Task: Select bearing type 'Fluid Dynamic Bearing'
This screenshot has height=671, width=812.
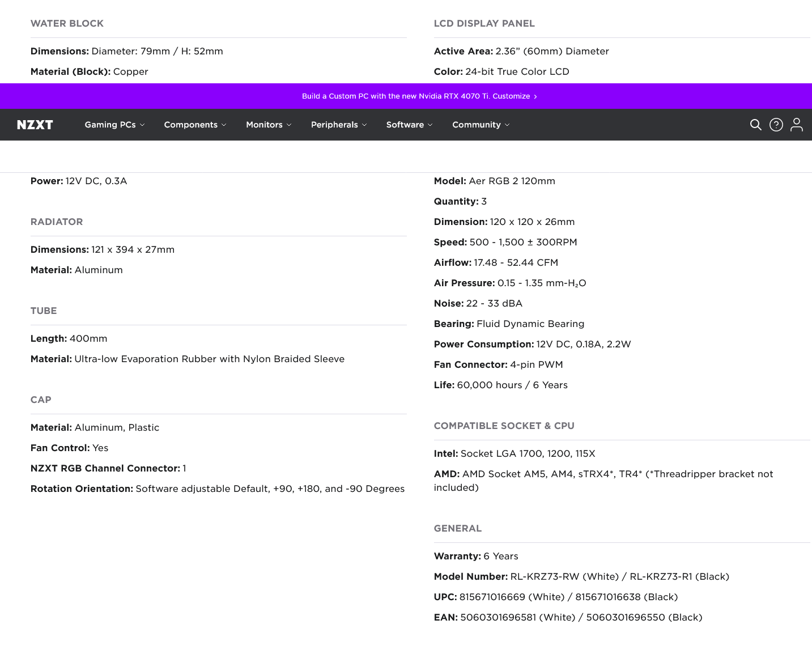Action: click(x=530, y=324)
